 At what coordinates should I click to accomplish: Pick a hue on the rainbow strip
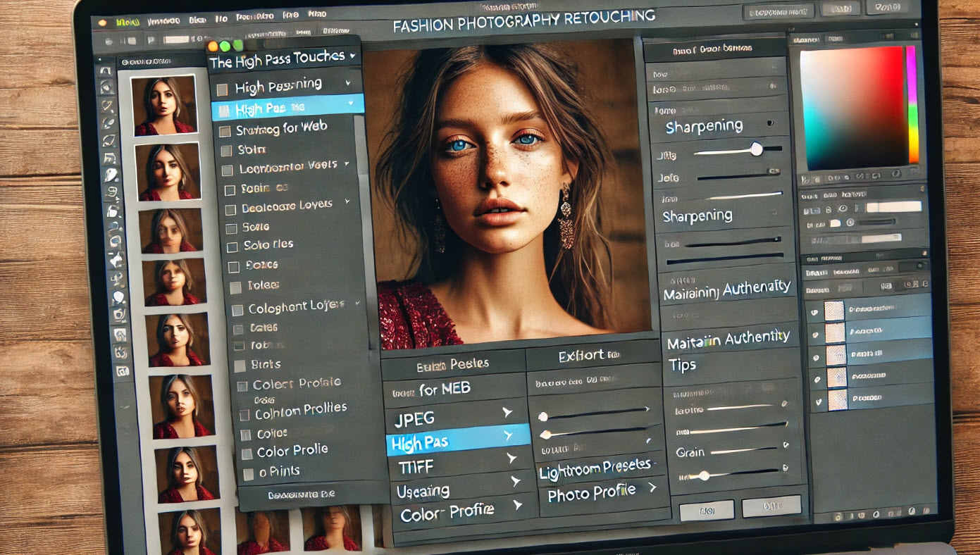(912, 105)
